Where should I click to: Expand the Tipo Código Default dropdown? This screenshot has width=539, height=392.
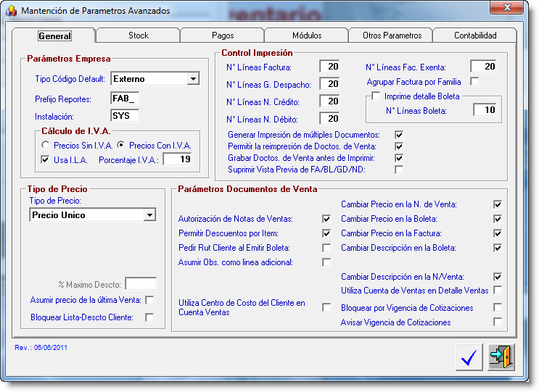[x=193, y=79]
